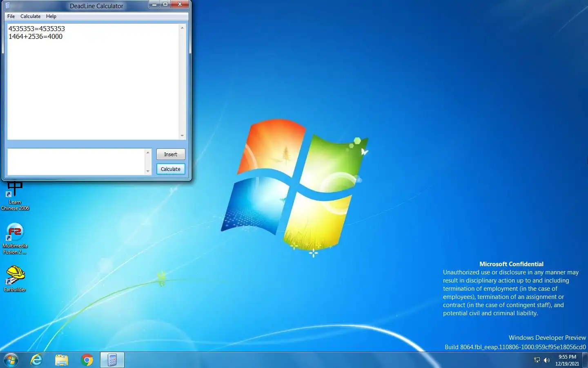Click input box scroll down arrow
Image resolution: width=588 pixels, height=368 pixels.
[148, 171]
